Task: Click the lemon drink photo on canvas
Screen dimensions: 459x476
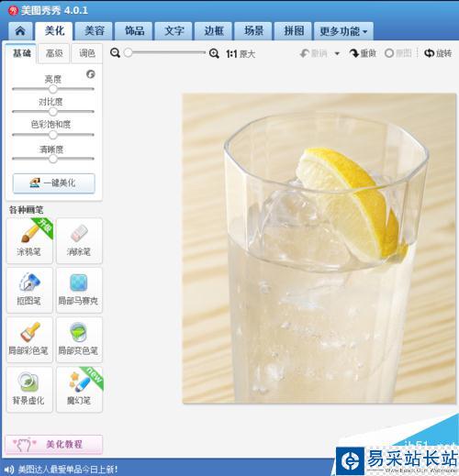Action: 319,249
